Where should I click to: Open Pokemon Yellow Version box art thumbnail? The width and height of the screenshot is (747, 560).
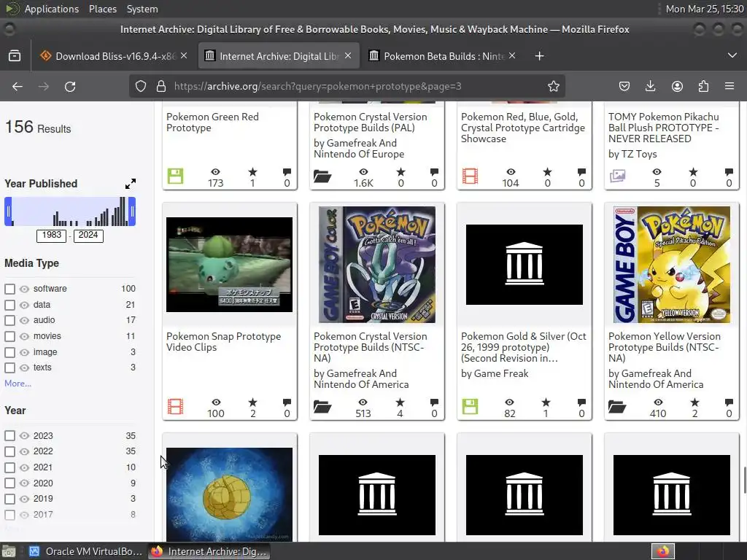(x=672, y=265)
